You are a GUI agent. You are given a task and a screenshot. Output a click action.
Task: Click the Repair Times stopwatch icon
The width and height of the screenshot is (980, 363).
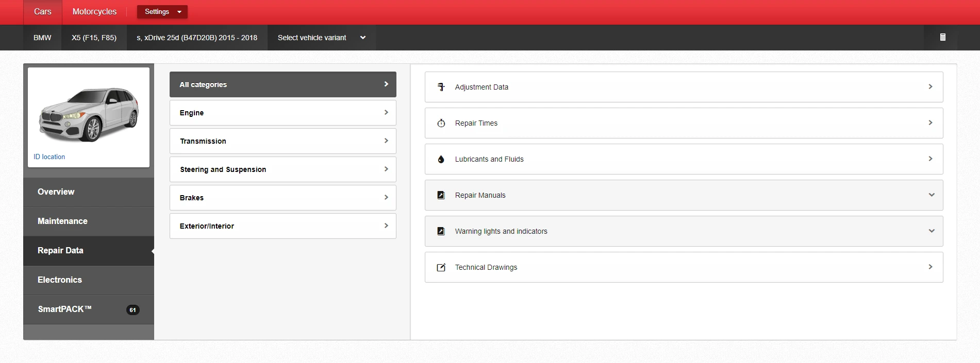click(441, 123)
